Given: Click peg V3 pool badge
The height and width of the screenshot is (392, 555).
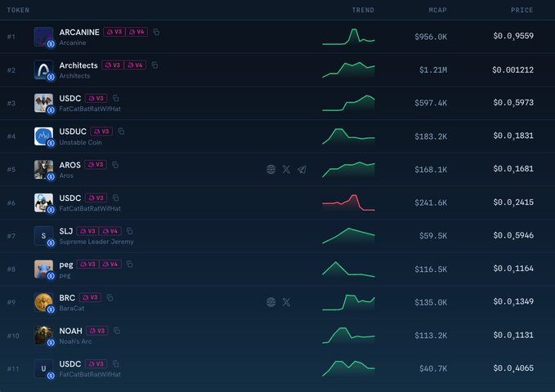Looking at the screenshot, I should pyautogui.click(x=87, y=264).
